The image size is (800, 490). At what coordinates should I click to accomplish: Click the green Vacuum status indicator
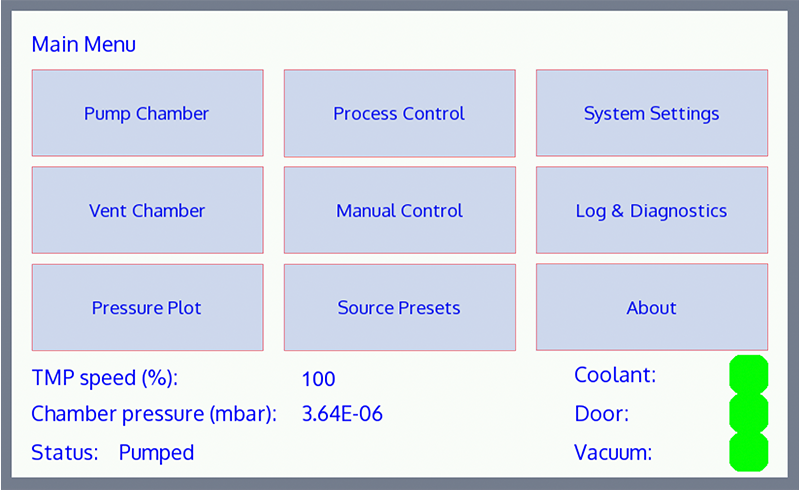point(748,452)
